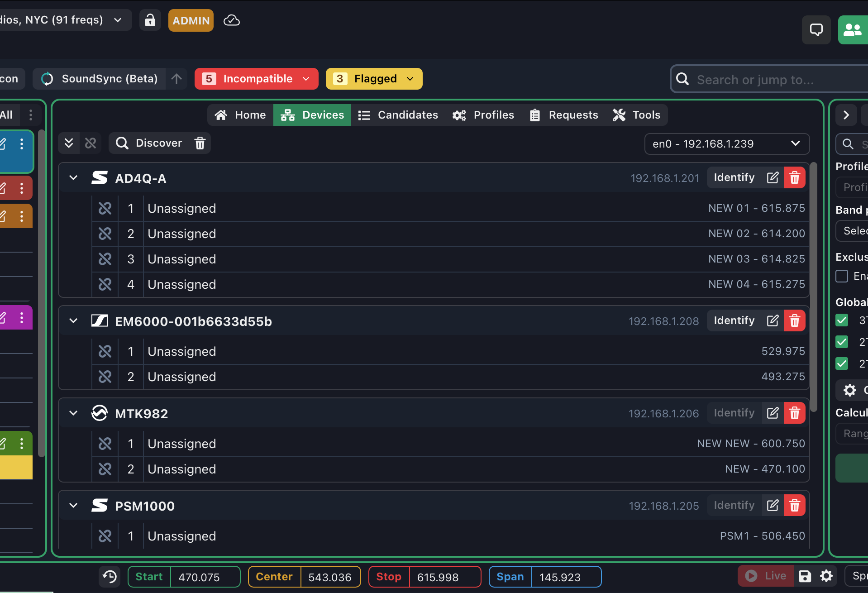Open the blue group's three-dot menu
This screenshot has height=593, width=868.
point(21,144)
